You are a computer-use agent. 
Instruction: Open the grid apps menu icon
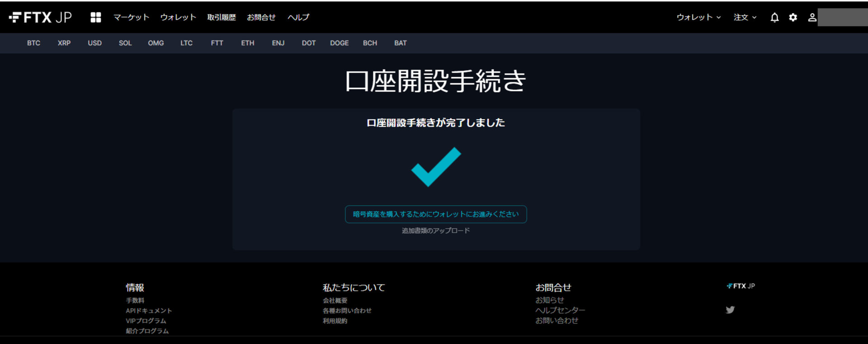(x=95, y=17)
